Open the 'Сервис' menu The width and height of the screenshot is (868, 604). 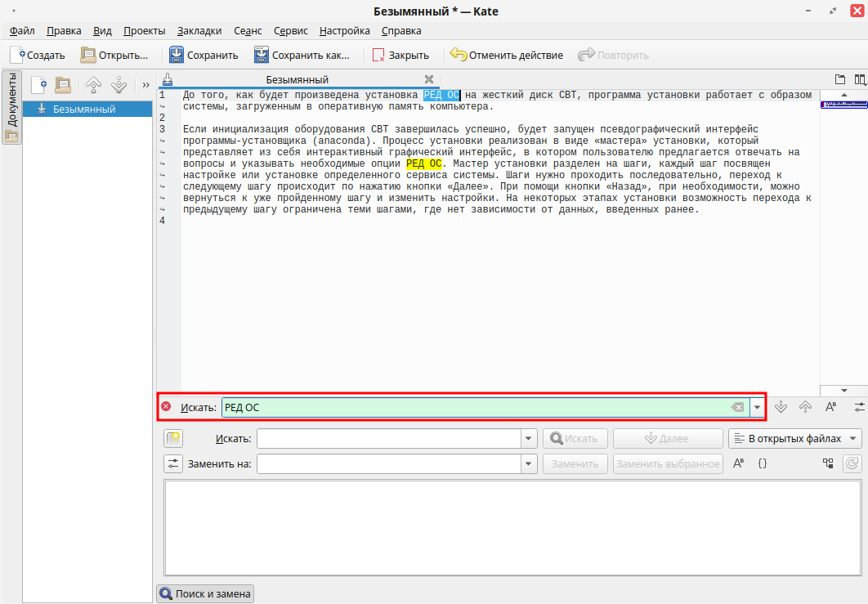[290, 31]
